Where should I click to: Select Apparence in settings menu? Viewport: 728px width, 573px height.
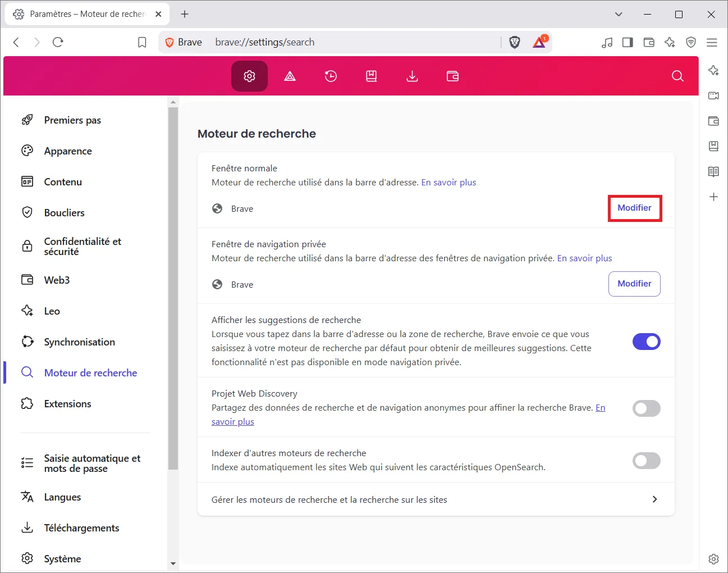coord(68,151)
